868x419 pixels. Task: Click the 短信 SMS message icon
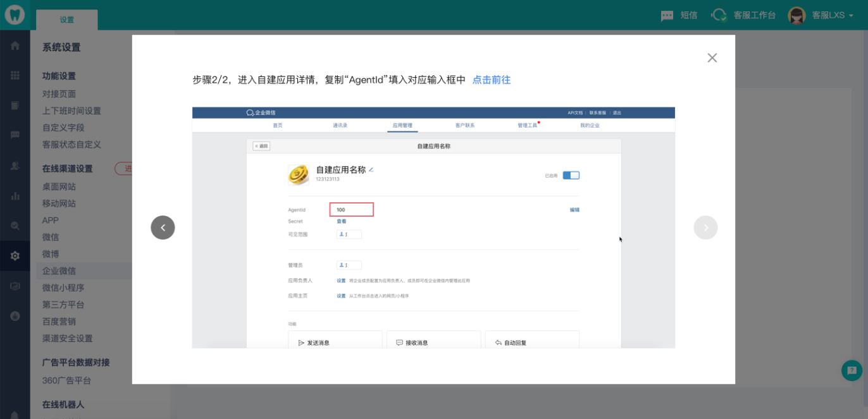[667, 15]
